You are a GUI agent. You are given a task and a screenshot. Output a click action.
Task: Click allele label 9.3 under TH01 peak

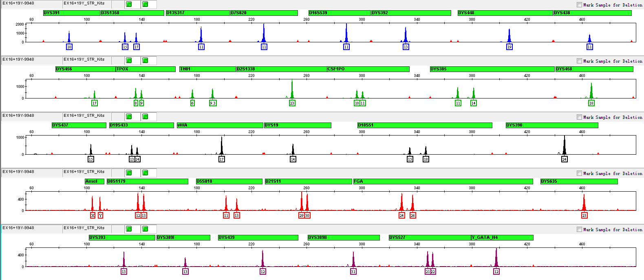coord(213,103)
